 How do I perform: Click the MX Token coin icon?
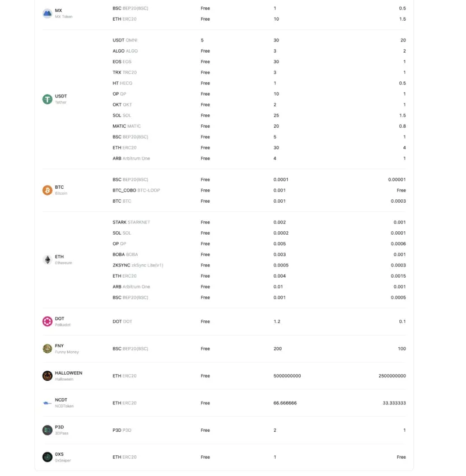click(x=47, y=13)
